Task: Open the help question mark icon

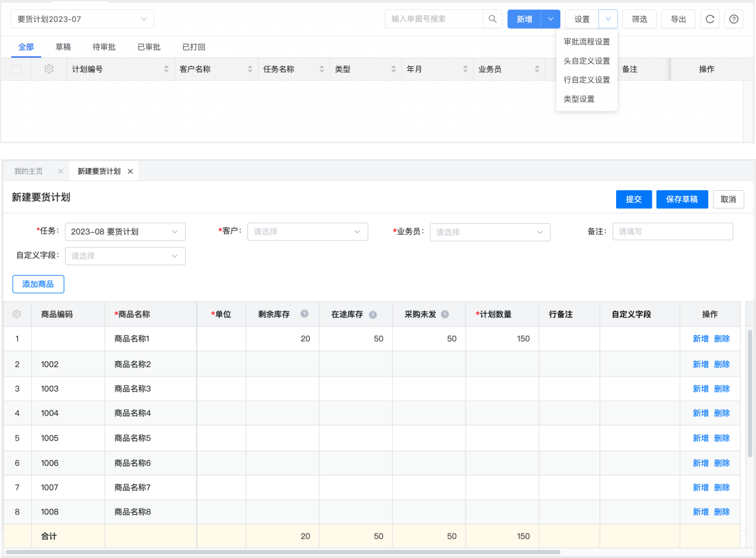Action: [733, 19]
